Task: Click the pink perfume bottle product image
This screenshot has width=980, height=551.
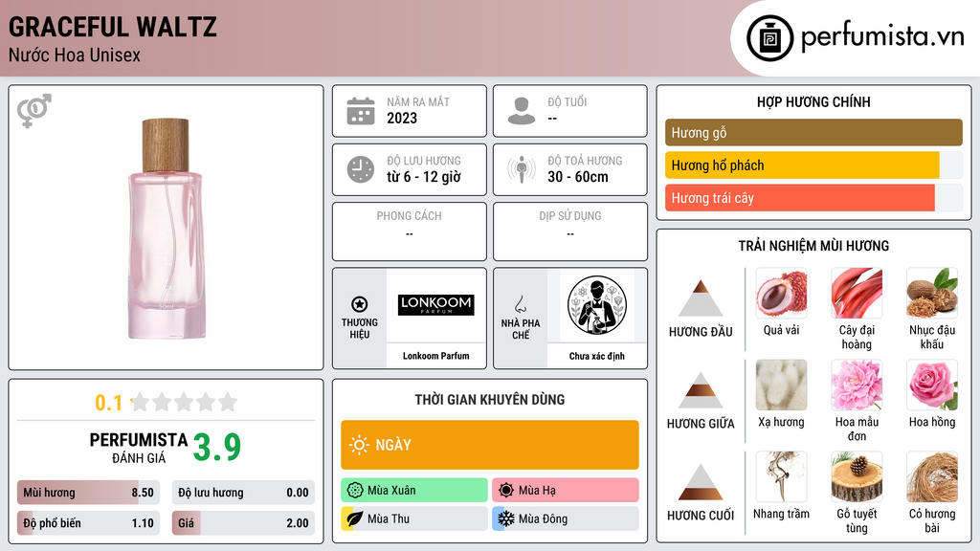Action: click(166, 229)
